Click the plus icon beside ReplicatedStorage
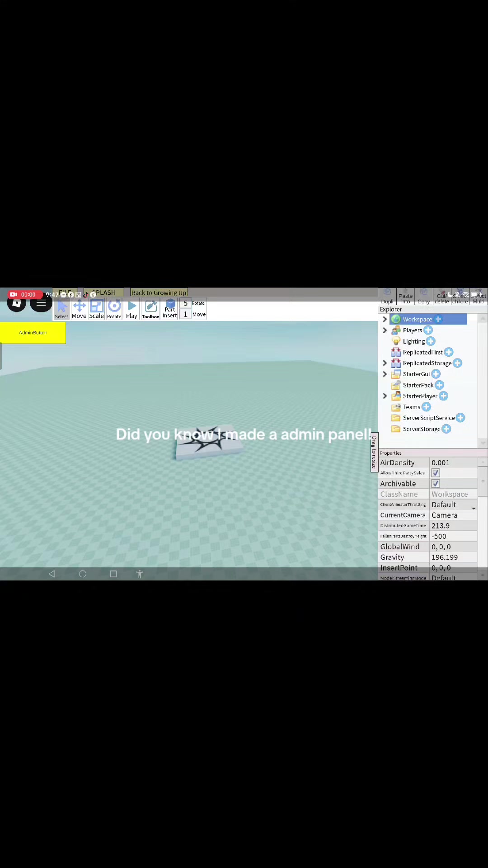 [457, 363]
